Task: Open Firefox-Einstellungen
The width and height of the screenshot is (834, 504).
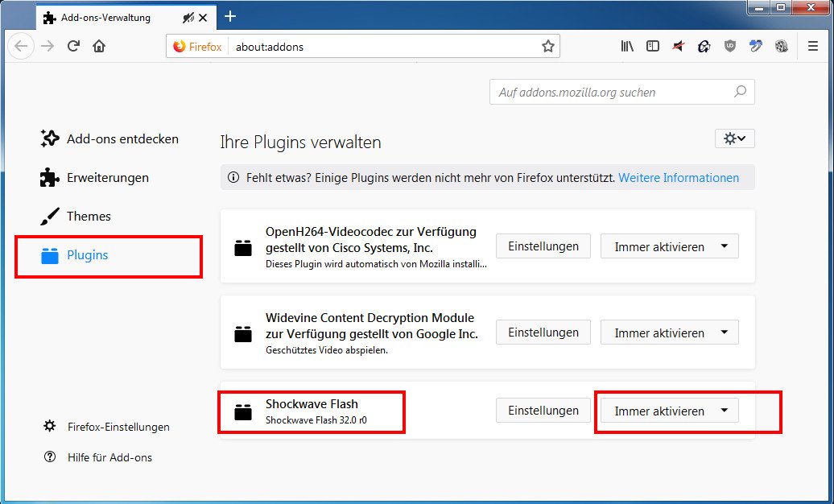Action: pyautogui.click(x=107, y=427)
